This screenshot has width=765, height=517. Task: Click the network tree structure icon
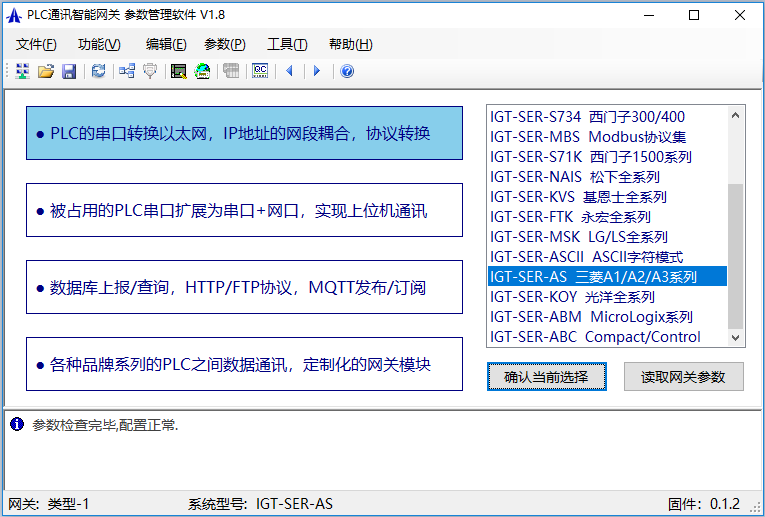tap(127, 71)
